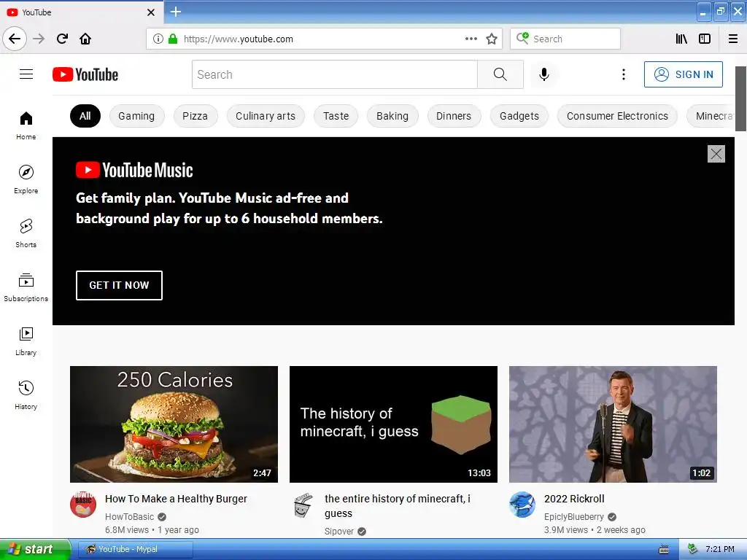Reload the page with refresh icon

(x=62, y=39)
